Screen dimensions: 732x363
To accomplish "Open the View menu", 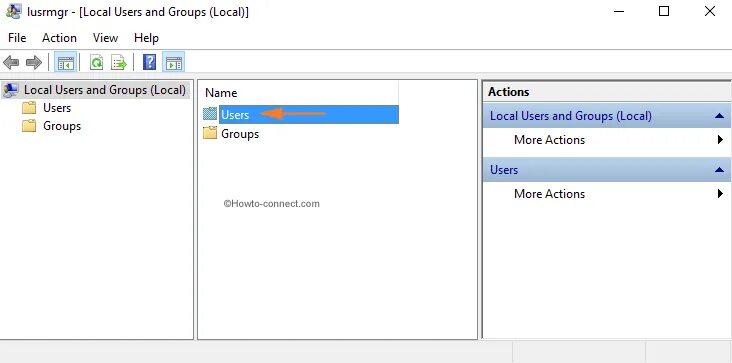I will point(106,38).
